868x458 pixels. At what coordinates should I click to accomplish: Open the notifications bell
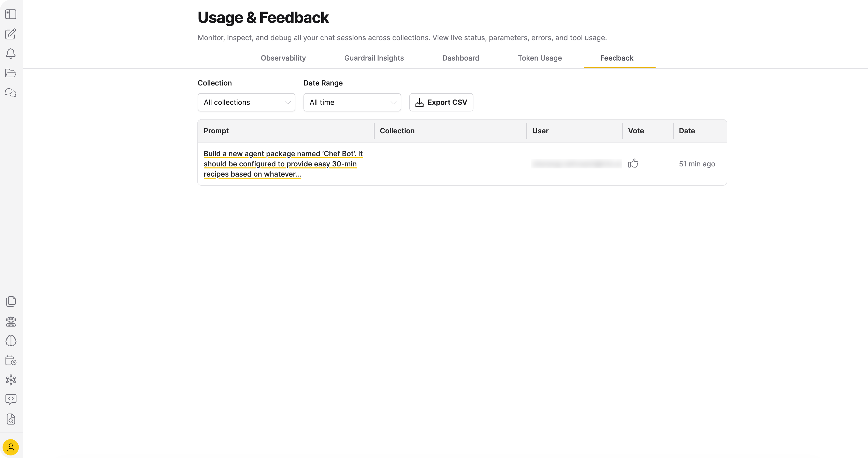pos(11,54)
